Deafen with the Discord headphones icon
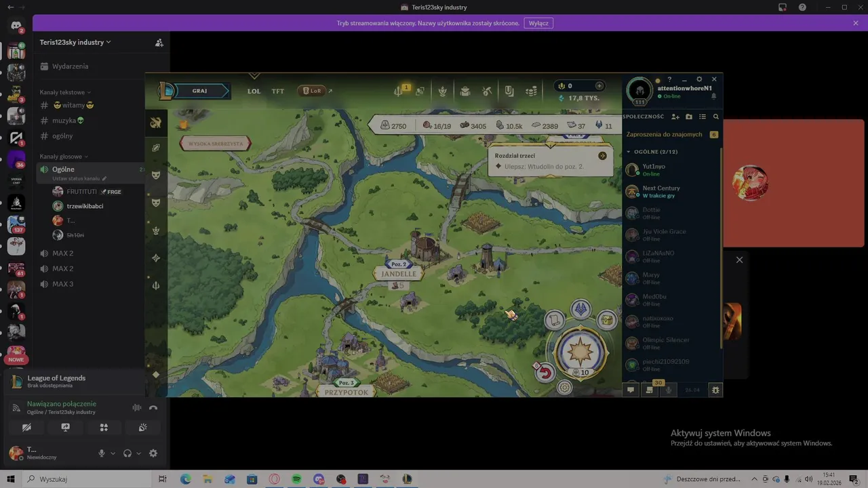Viewport: 868px width, 488px height. [x=127, y=453]
